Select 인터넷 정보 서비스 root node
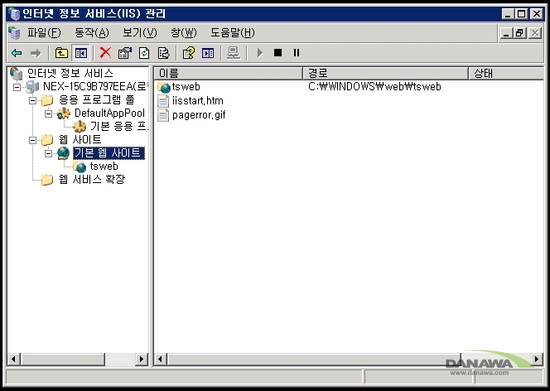 click(70, 73)
